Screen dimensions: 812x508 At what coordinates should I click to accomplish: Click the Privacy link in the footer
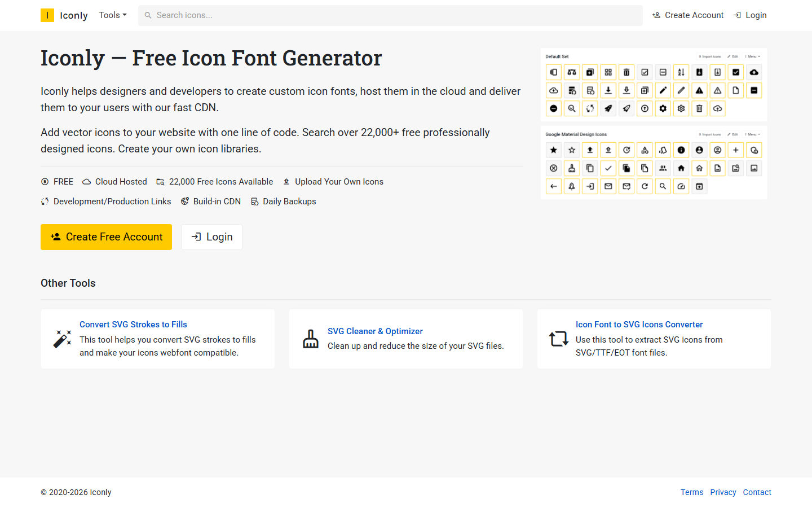tap(723, 492)
